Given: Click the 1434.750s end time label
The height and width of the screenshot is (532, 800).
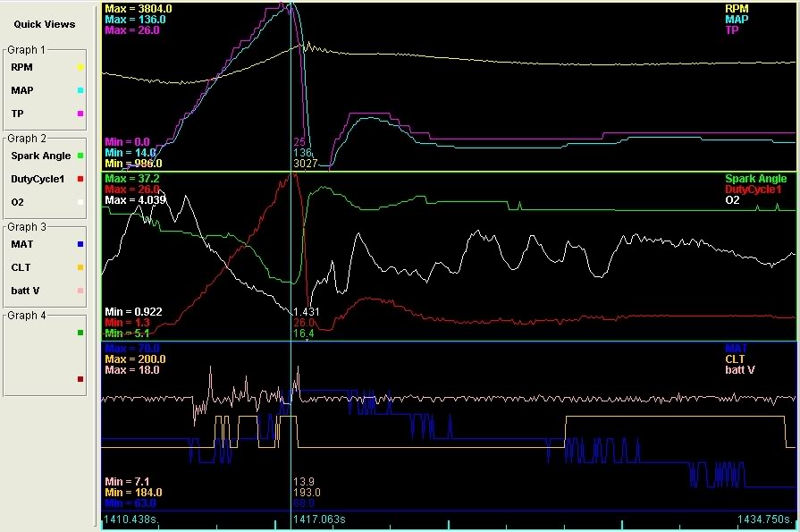Looking at the screenshot, I should tap(765, 519).
